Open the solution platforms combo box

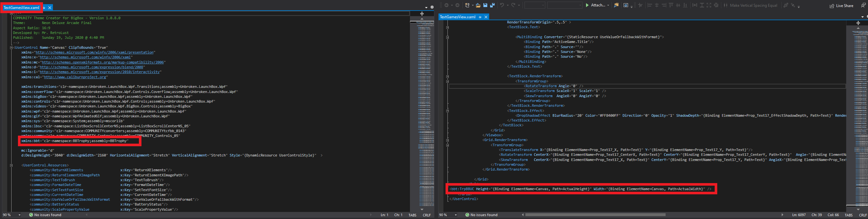coord(565,5)
